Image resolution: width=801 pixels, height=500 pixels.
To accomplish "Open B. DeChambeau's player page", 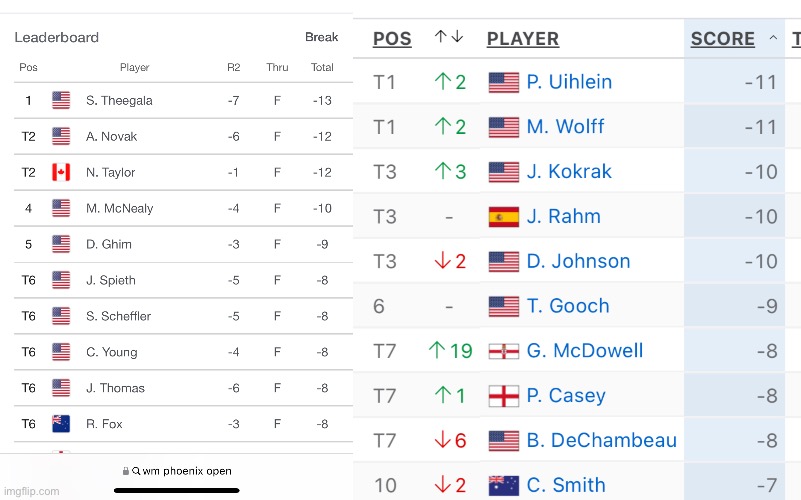I will [x=601, y=441].
